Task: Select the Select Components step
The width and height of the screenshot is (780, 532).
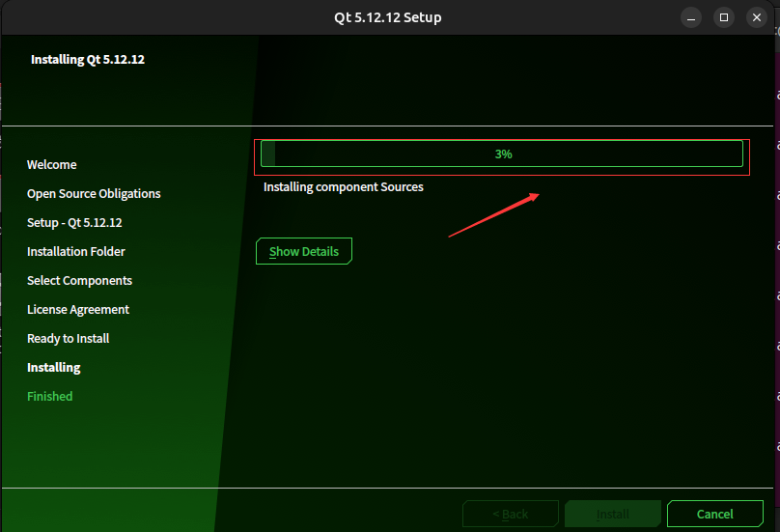Action: (x=79, y=281)
